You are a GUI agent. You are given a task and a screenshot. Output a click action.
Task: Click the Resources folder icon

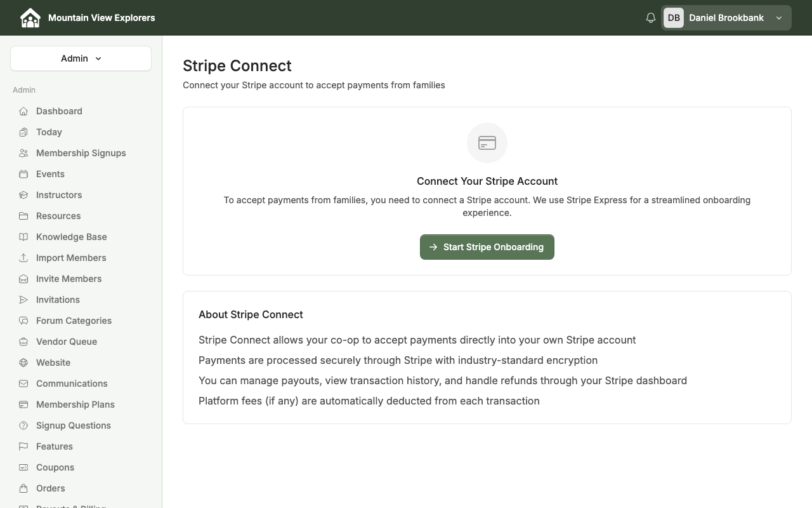click(23, 216)
